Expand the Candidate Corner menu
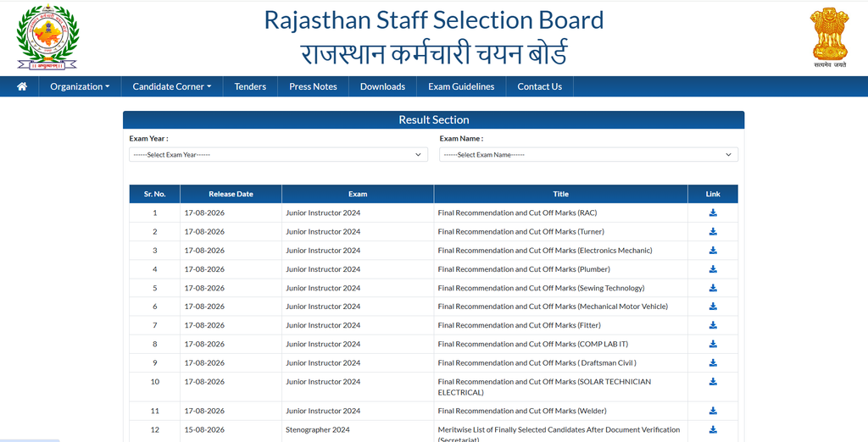Image resolution: width=868 pixels, height=442 pixels. pyautogui.click(x=172, y=86)
